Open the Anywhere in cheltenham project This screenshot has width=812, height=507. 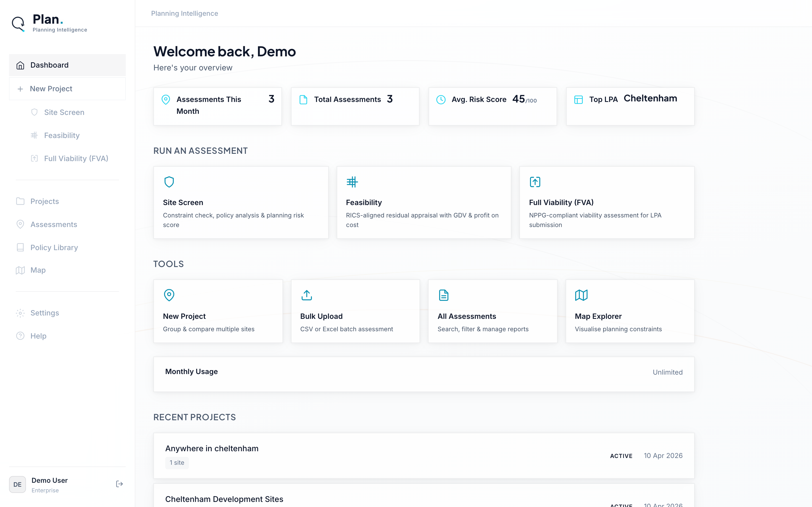[424, 456]
